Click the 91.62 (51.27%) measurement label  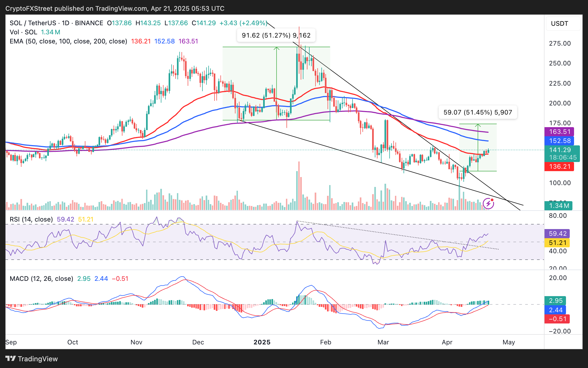276,35
